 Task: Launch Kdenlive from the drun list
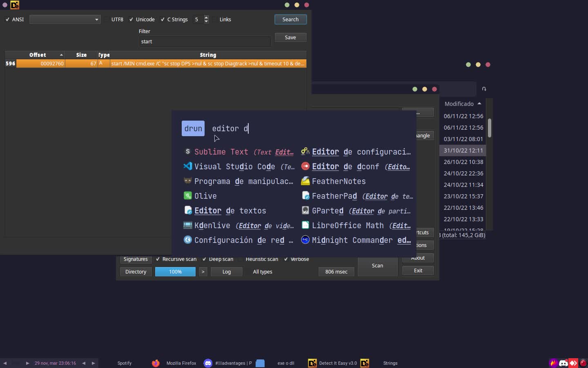[x=212, y=225]
